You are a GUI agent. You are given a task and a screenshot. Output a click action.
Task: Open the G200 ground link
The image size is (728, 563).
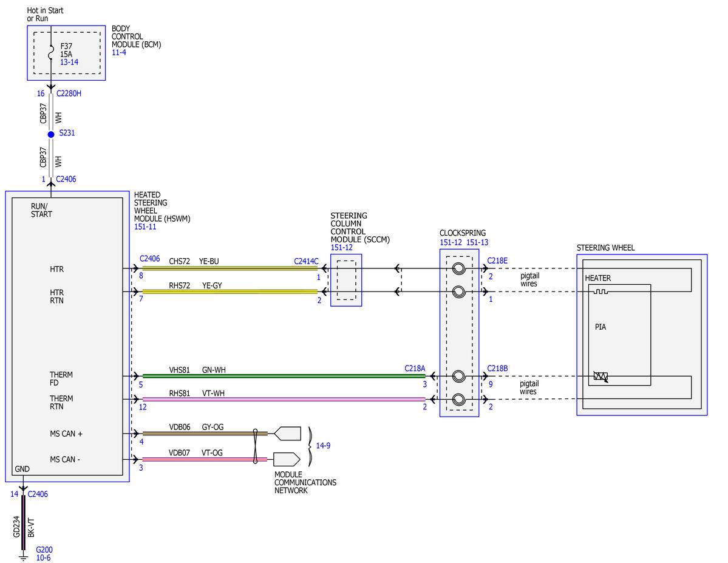point(44,550)
